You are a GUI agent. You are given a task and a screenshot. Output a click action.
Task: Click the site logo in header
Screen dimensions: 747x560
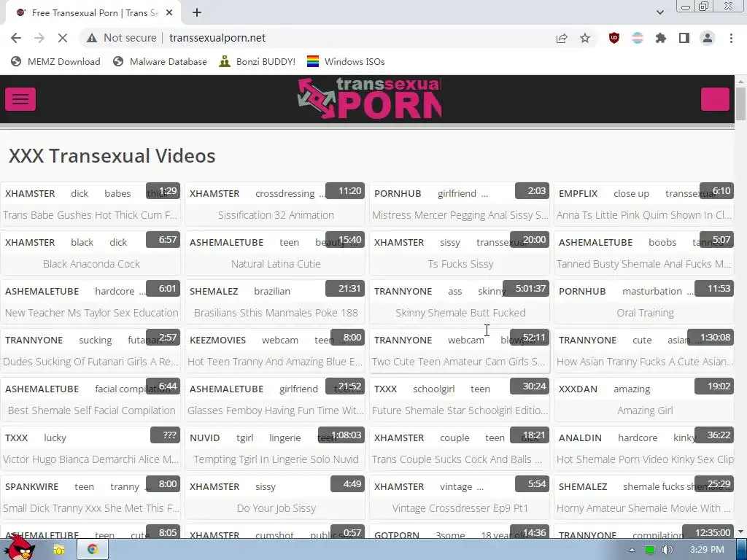point(370,98)
